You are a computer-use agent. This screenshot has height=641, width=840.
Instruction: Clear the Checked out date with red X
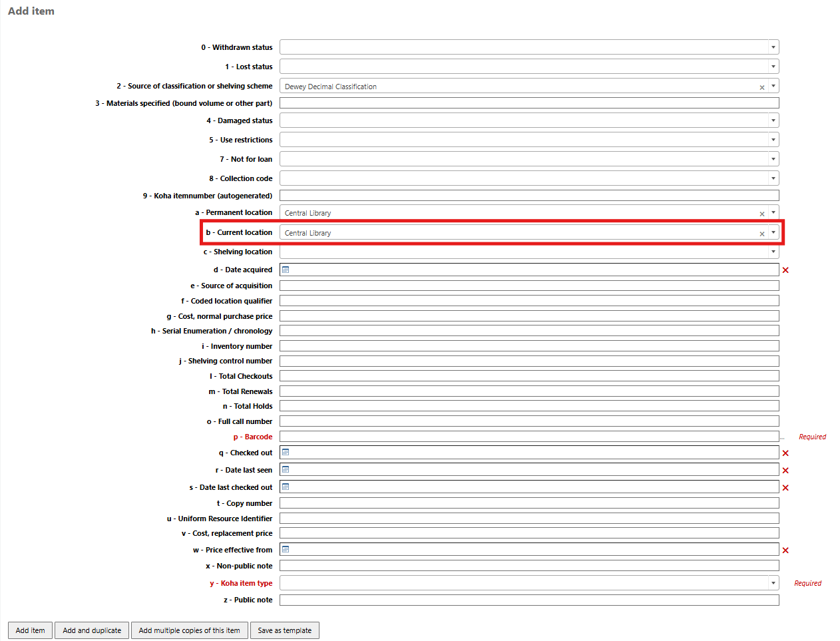click(x=785, y=453)
